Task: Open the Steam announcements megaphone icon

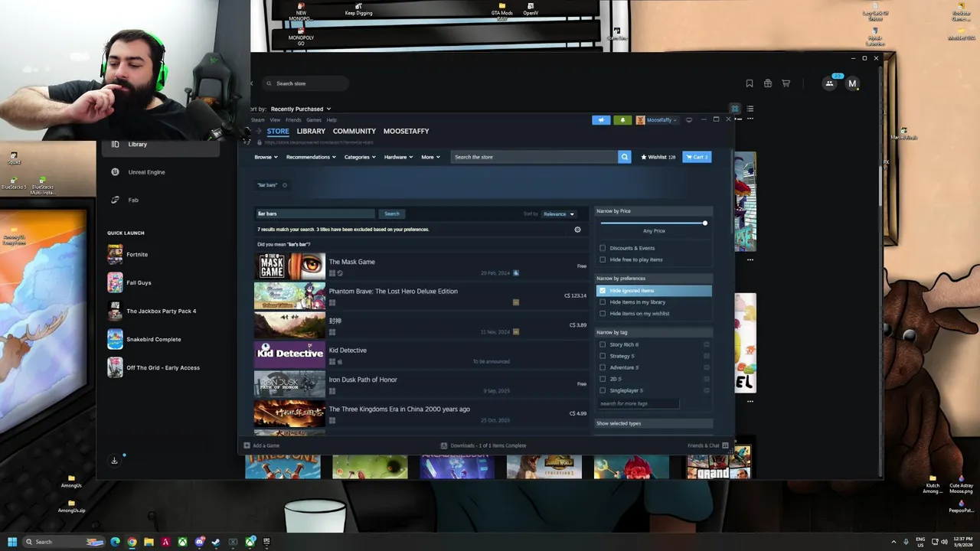Action: click(601, 120)
